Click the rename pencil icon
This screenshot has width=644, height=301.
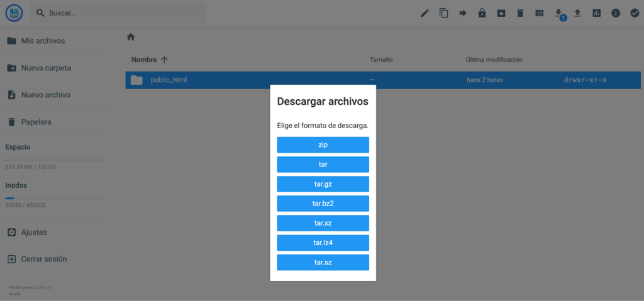point(425,13)
